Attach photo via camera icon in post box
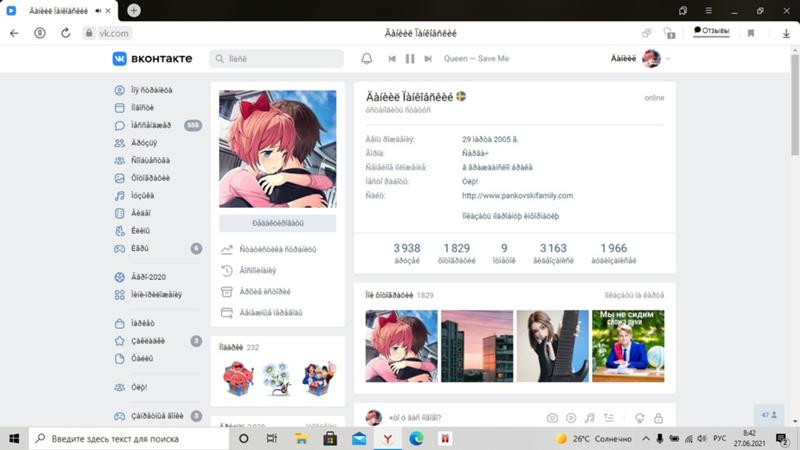The image size is (800, 450). click(552, 418)
